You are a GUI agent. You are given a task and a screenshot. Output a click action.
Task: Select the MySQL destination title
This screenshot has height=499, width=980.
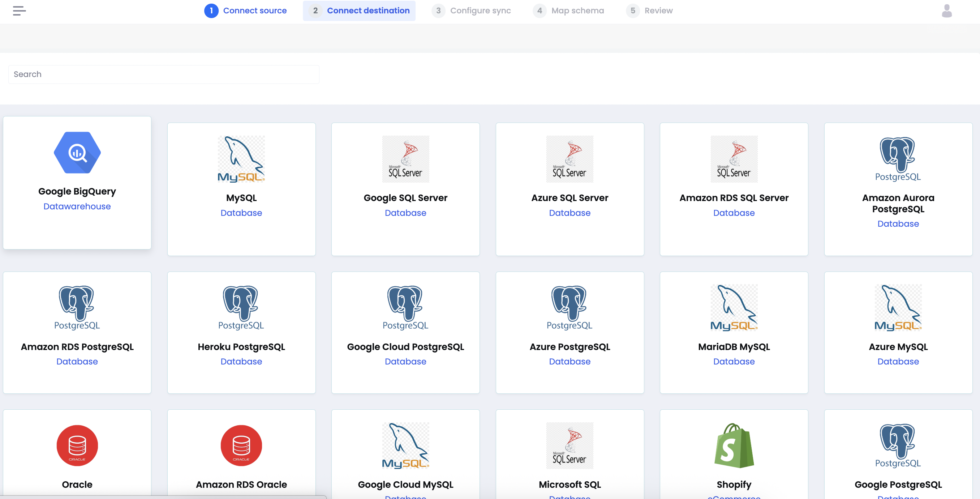241,198
